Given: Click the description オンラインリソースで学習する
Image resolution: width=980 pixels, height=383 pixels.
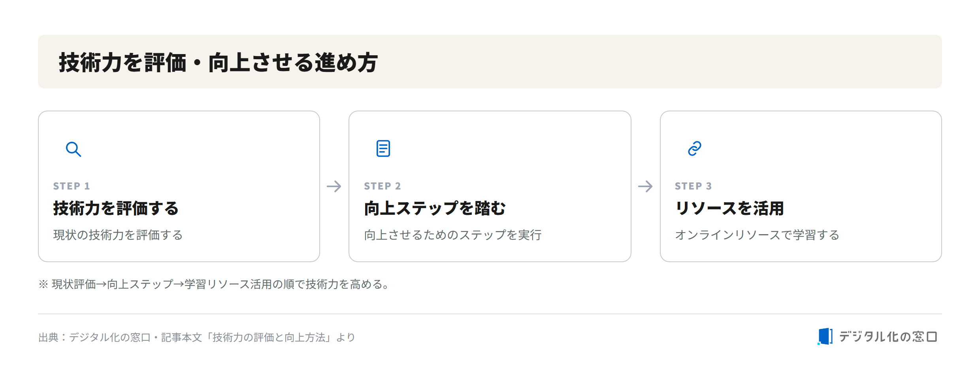Looking at the screenshot, I should tap(757, 235).
